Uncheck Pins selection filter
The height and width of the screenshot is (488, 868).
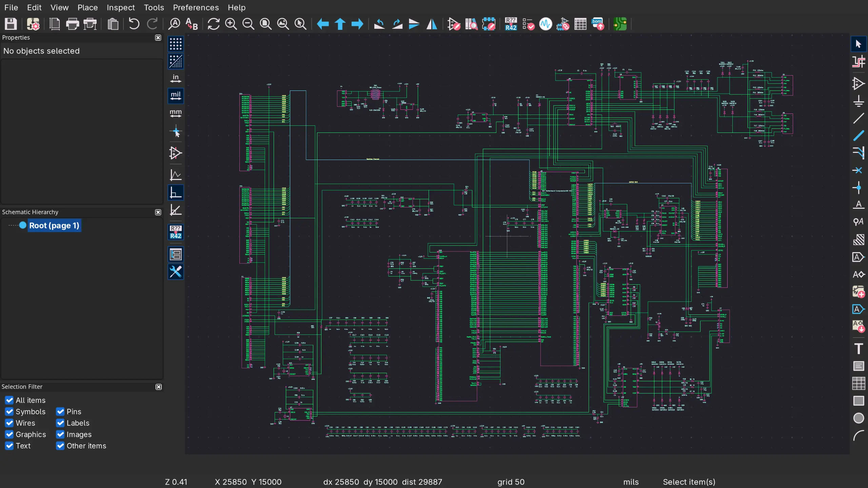pyautogui.click(x=60, y=412)
